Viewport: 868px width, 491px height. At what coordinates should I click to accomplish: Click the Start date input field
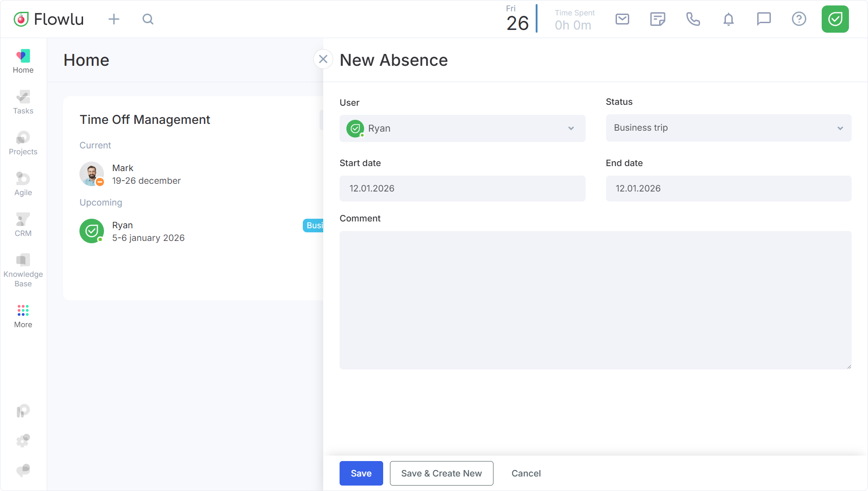[462, 188]
